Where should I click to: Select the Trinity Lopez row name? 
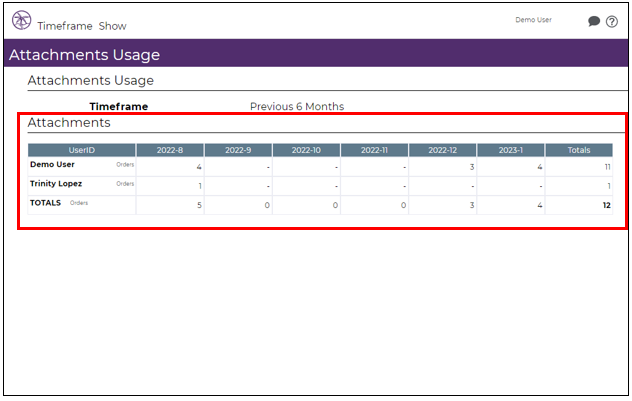tap(56, 184)
